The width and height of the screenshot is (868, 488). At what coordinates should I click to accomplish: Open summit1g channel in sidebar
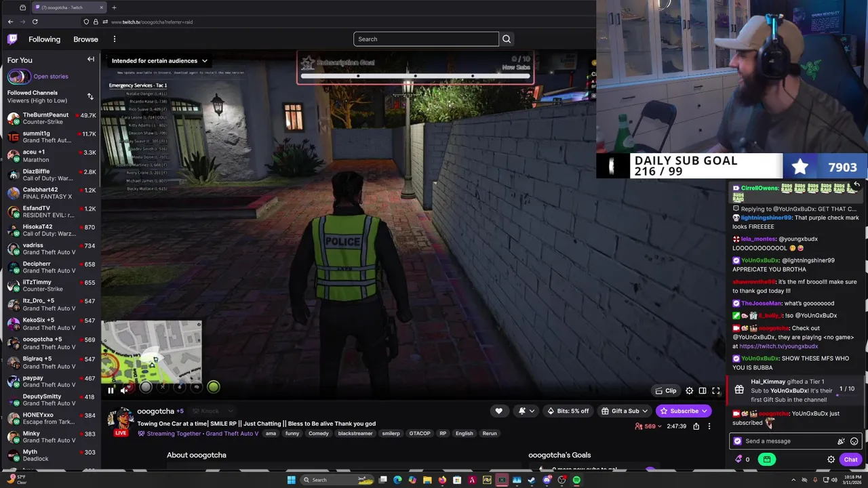click(x=51, y=137)
